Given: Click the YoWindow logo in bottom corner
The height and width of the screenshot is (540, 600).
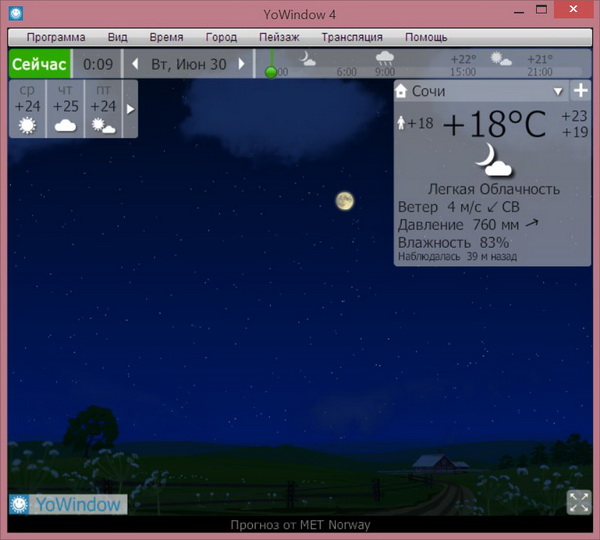Looking at the screenshot, I should 68,504.
